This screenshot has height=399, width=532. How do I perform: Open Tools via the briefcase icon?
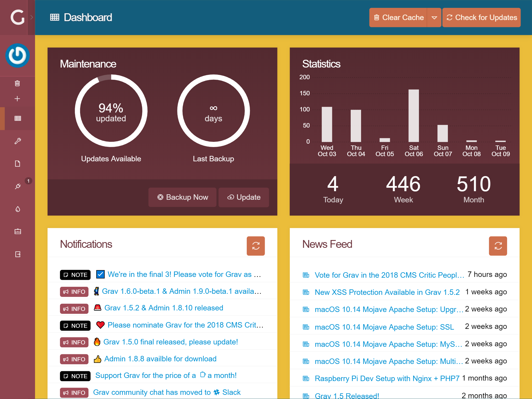17,231
